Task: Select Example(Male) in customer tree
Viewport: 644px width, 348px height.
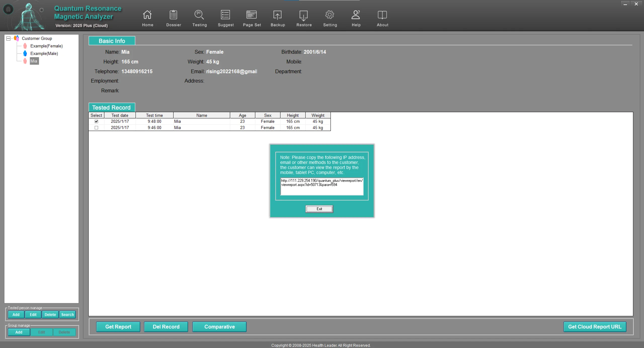Action: tap(44, 54)
